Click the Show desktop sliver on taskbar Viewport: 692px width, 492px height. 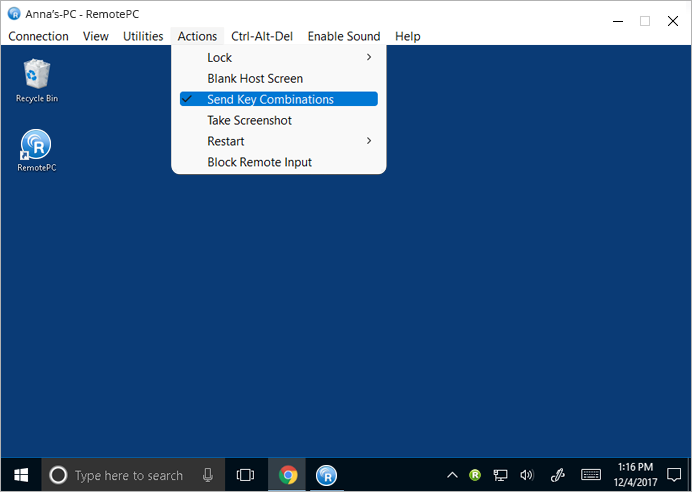[x=689, y=475]
